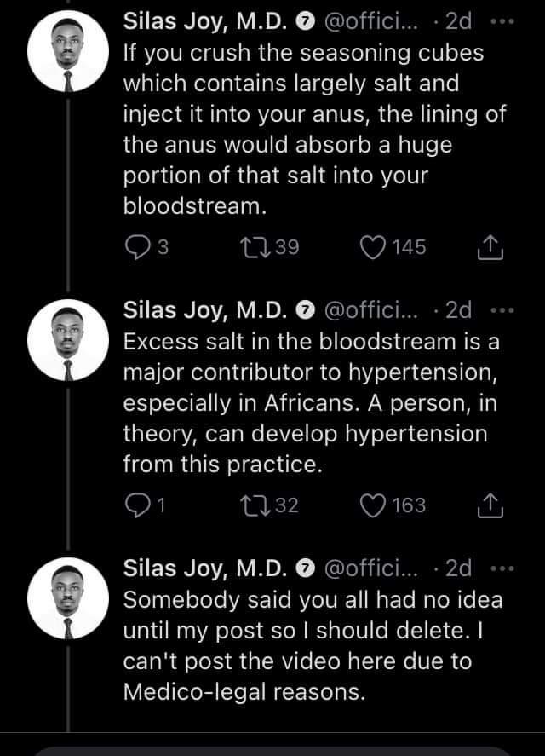The image size is (545, 756).
Task: Retweet the seasoning cubes tweet
Action: [255, 247]
